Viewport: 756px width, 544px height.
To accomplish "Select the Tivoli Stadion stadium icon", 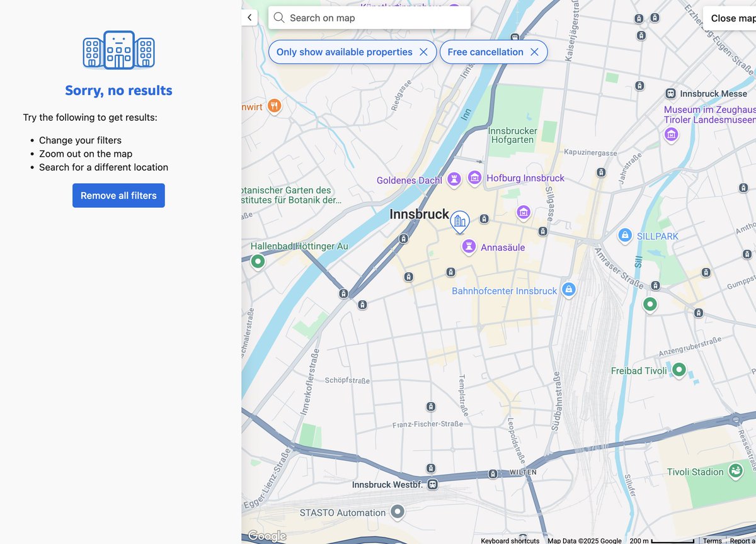I will tap(735, 471).
